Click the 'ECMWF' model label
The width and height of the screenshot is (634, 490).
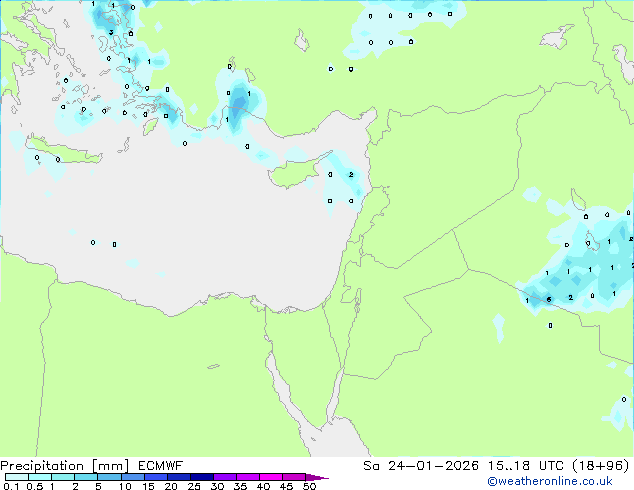click(x=161, y=466)
